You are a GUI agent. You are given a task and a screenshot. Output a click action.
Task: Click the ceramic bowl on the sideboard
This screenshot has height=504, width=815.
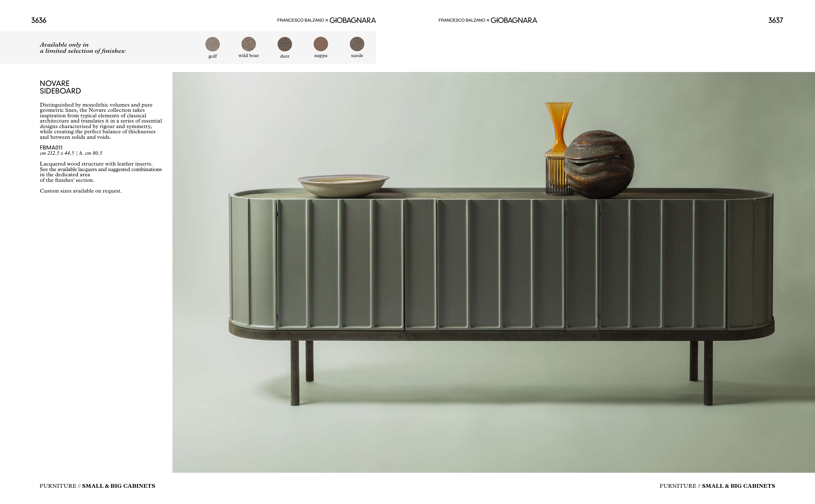(x=343, y=185)
